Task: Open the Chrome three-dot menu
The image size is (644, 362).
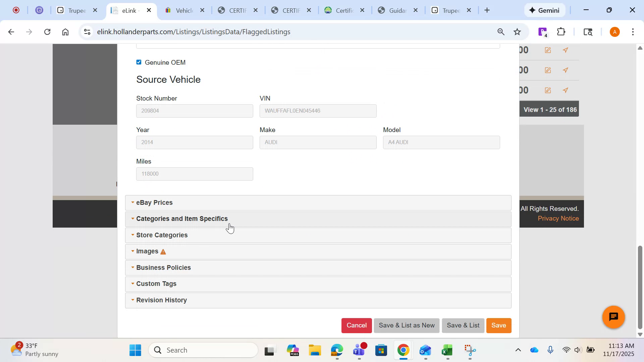Action: (633, 32)
